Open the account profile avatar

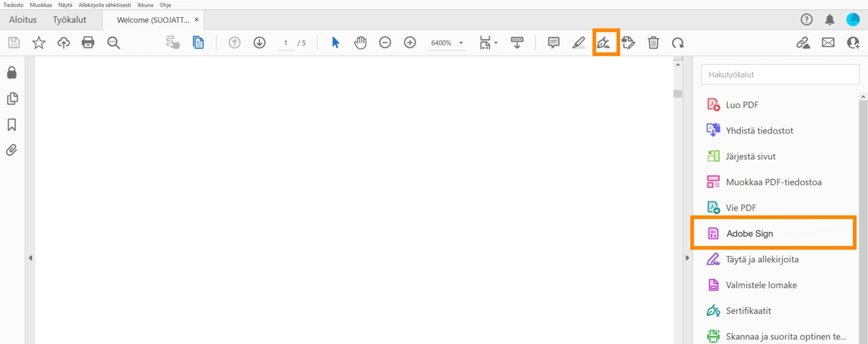[x=853, y=19]
